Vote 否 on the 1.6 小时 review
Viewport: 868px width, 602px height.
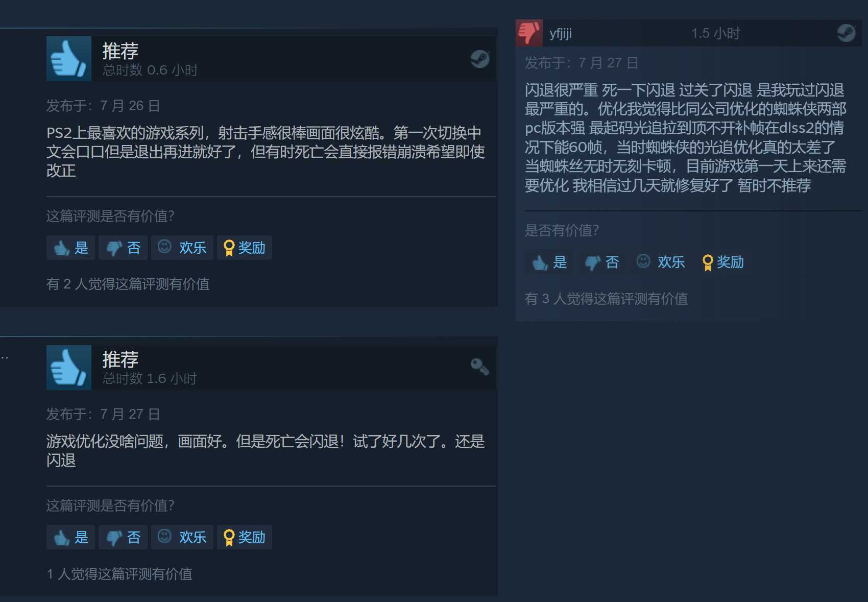123,538
